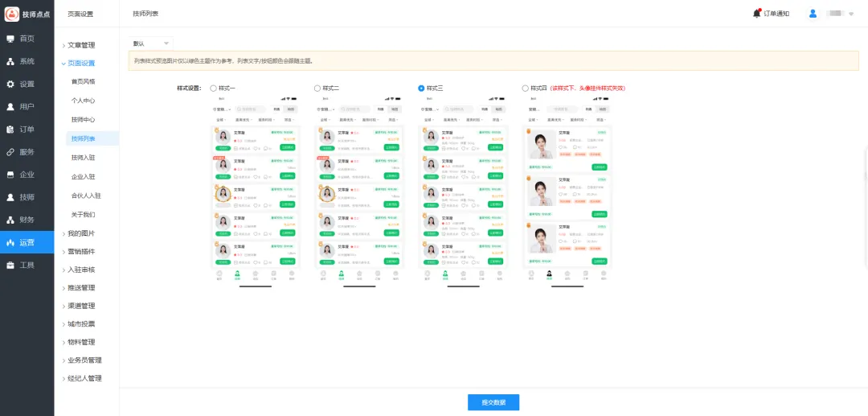This screenshot has width=868, height=416.
Task: Click the 提交数据 submit button
Action: (493, 402)
